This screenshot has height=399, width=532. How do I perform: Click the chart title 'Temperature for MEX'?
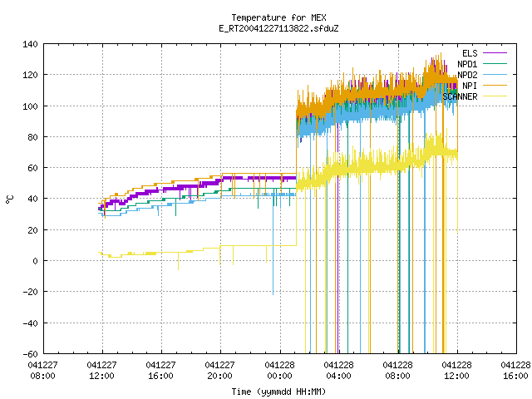tap(278, 17)
